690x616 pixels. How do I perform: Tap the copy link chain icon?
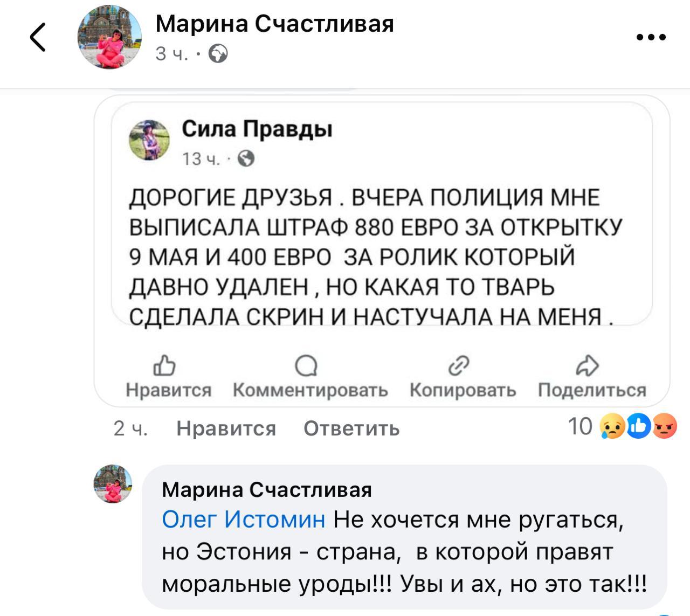tap(458, 366)
